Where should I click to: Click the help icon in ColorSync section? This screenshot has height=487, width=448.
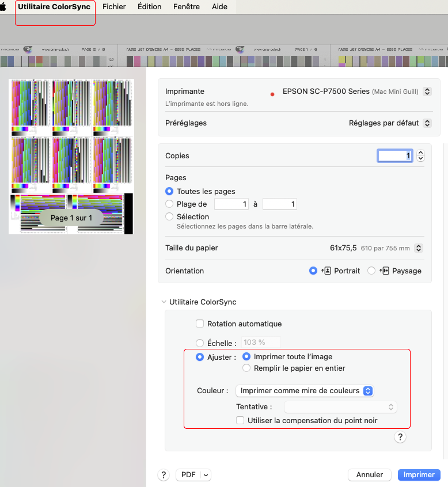pyautogui.click(x=401, y=437)
